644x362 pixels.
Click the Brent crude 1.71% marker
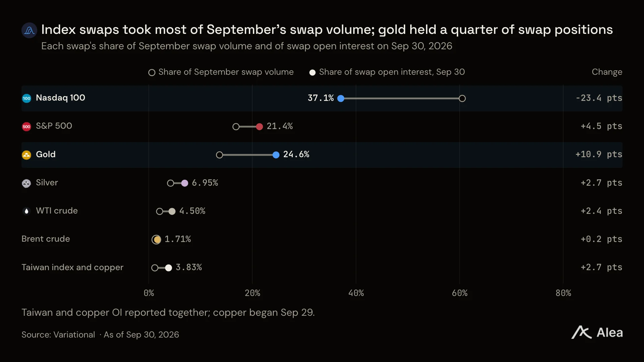coord(157,239)
